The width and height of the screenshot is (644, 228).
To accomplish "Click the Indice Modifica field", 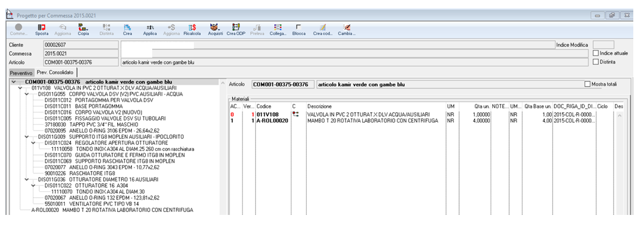I will click(604, 45).
